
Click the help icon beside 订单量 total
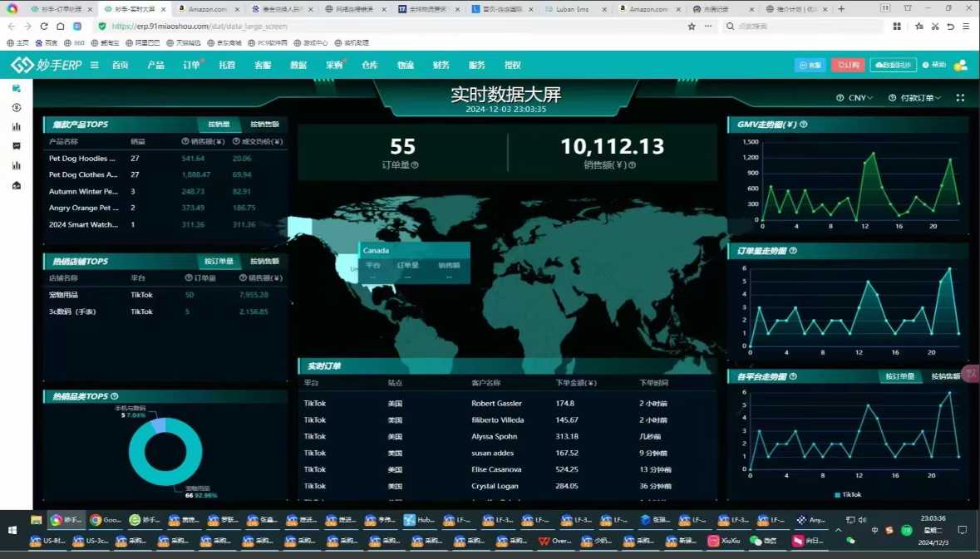point(415,165)
